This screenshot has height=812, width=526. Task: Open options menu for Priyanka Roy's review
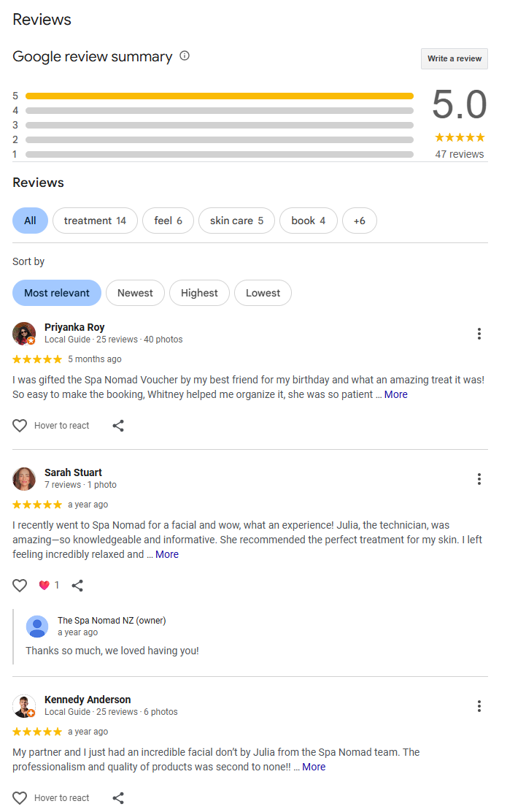[479, 334]
